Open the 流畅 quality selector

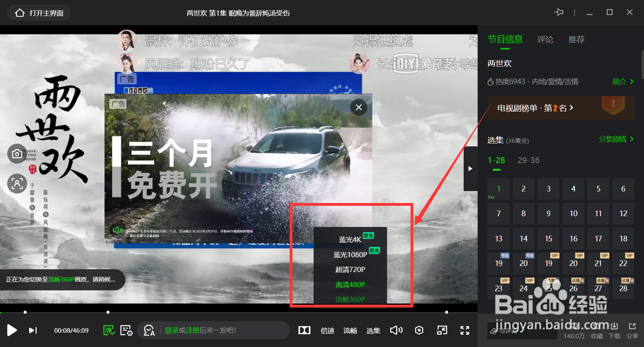[350, 331]
